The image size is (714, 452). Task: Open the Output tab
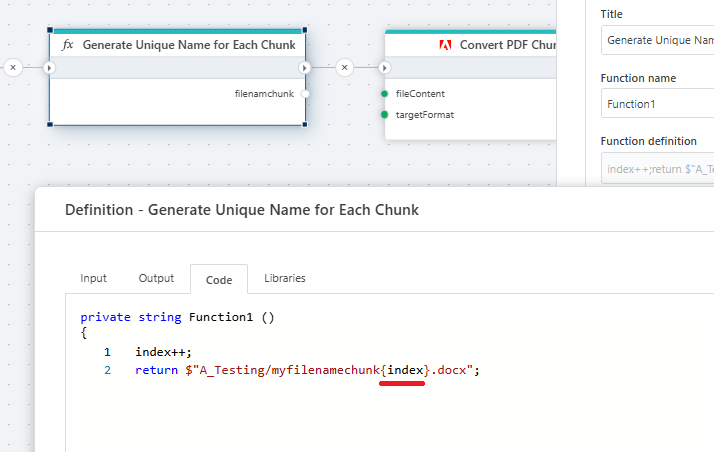(x=156, y=278)
